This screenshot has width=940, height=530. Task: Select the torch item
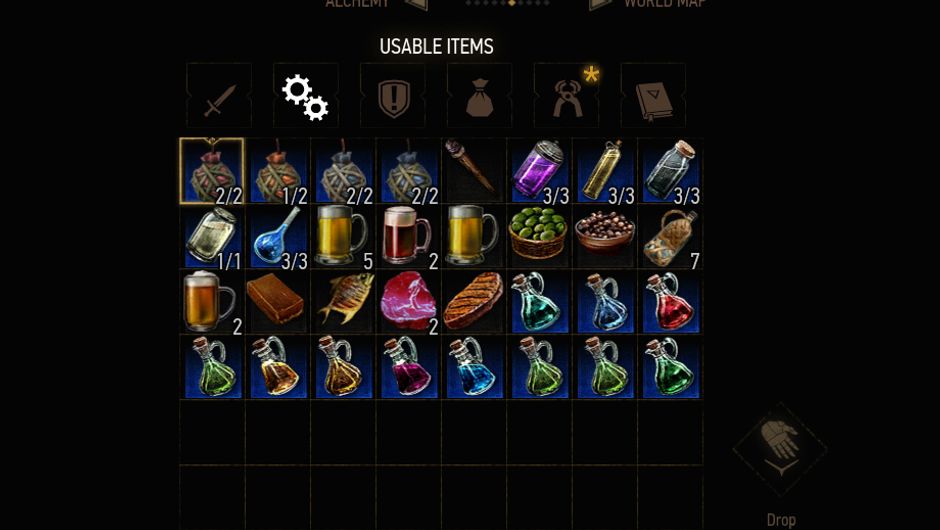pyautogui.click(x=474, y=171)
